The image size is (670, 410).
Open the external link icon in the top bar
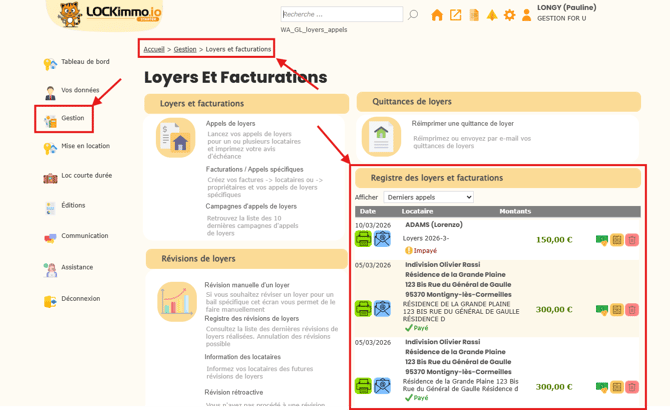[456, 15]
